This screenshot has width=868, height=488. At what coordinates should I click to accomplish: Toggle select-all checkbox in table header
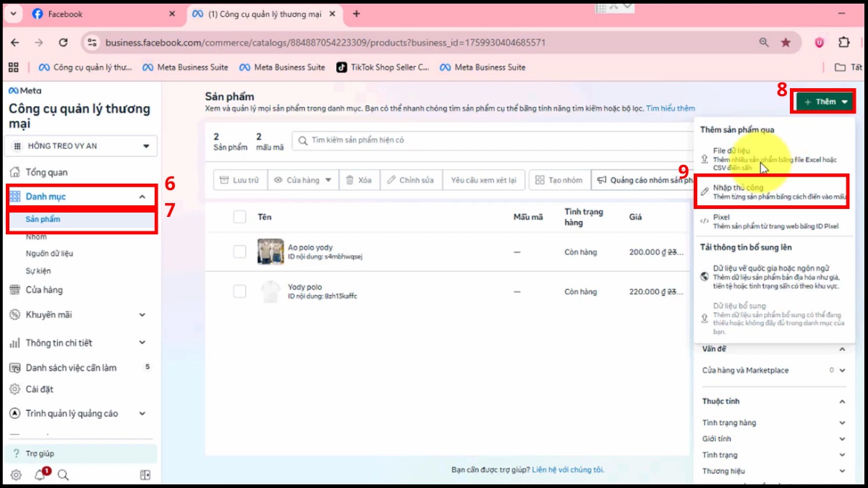click(239, 217)
